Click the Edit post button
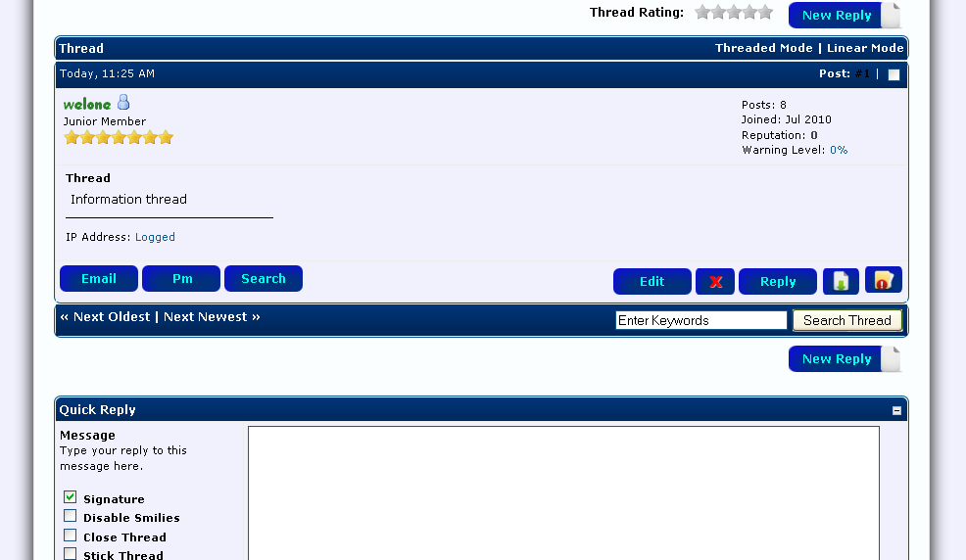The image size is (966, 560). click(x=652, y=282)
